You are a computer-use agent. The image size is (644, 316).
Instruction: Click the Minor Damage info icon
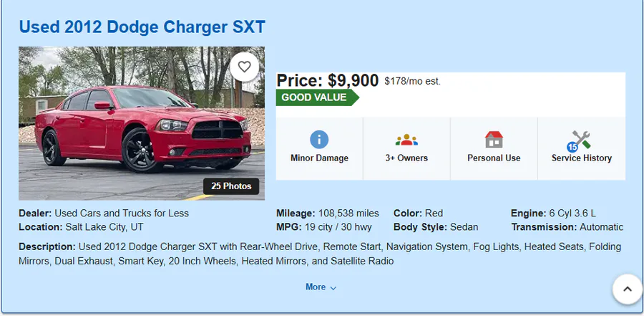(x=319, y=140)
